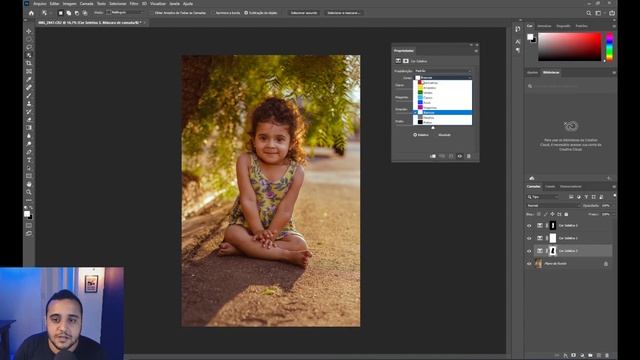Hide the top Cor Seletiva layer
This screenshot has width=640, height=360.
pos(529,226)
